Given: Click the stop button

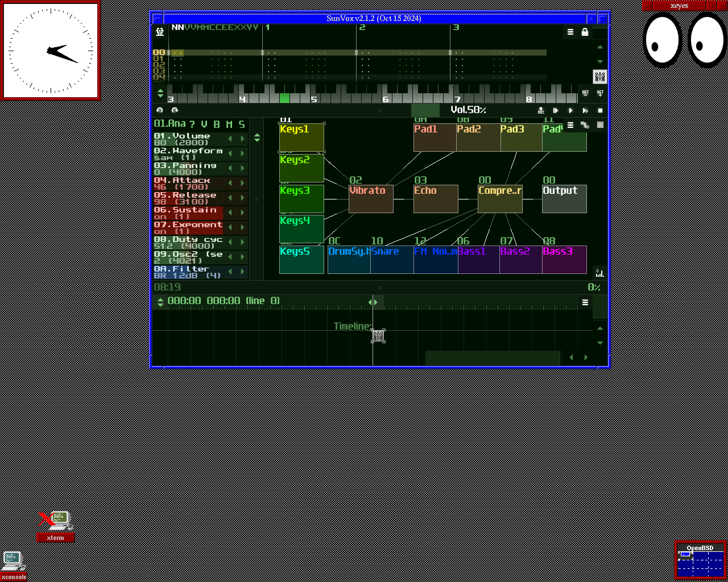Looking at the screenshot, I should click(600, 111).
